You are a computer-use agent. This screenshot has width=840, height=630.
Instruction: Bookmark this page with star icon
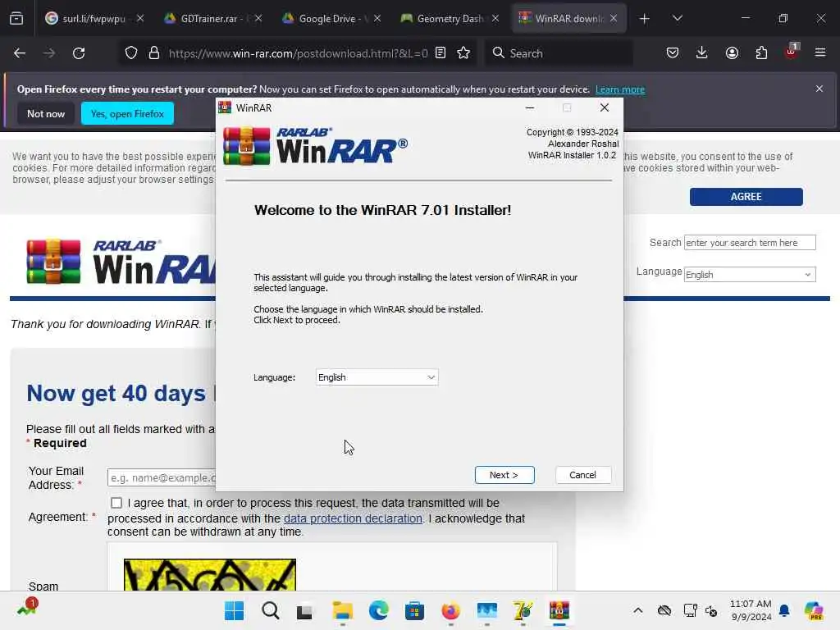pyautogui.click(x=463, y=53)
